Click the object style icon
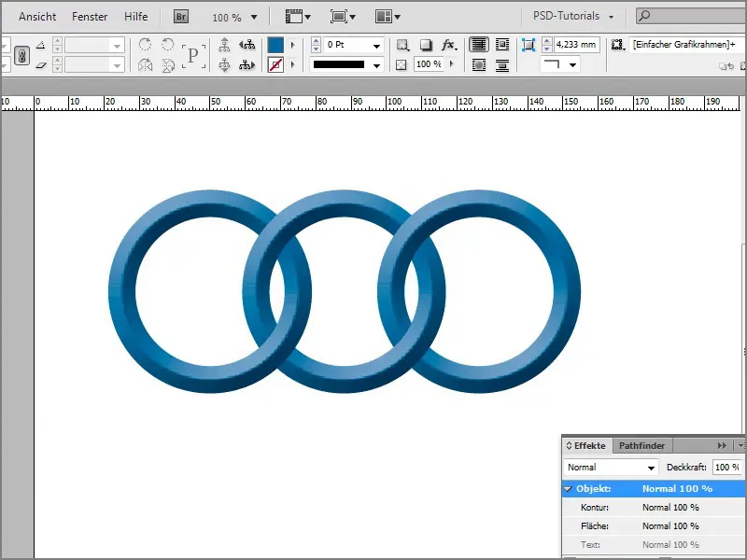 click(618, 45)
